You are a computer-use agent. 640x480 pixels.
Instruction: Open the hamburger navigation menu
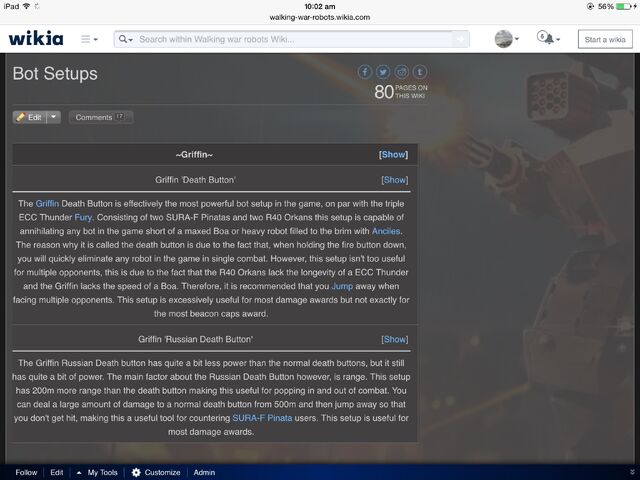click(x=89, y=39)
